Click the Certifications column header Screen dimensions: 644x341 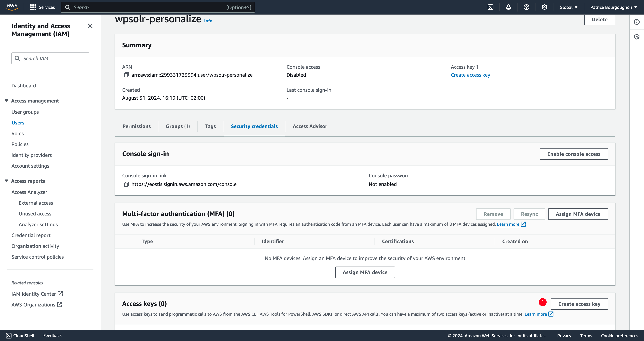pyautogui.click(x=398, y=241)
